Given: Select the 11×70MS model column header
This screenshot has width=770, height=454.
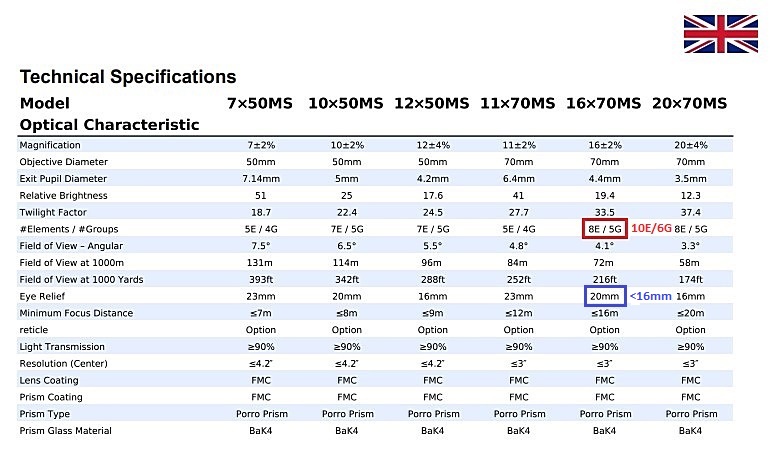Looking at the screenshot, I should coord(518,104).
